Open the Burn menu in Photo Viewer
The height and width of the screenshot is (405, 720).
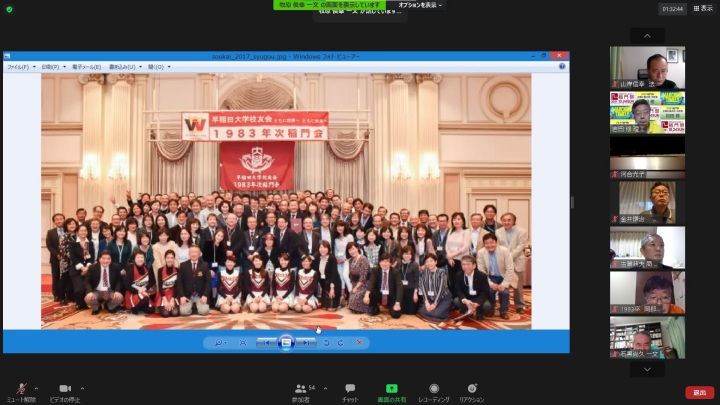pos(125,67)
